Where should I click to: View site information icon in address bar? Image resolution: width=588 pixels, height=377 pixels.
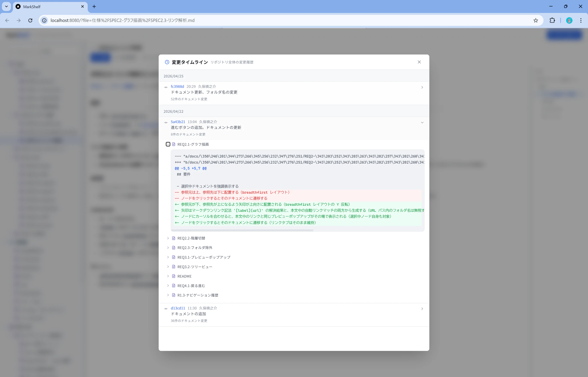point(44,20)
